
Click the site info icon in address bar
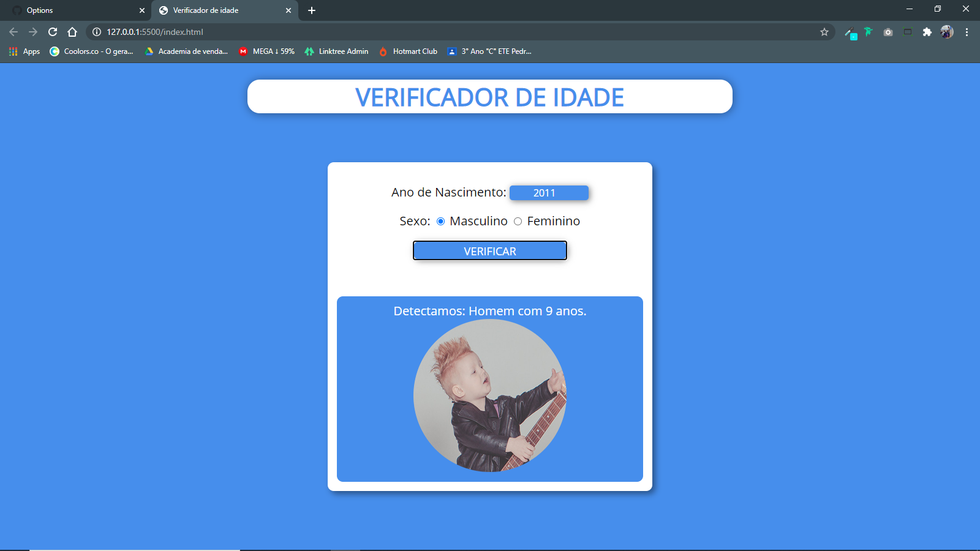pos(96,32)
